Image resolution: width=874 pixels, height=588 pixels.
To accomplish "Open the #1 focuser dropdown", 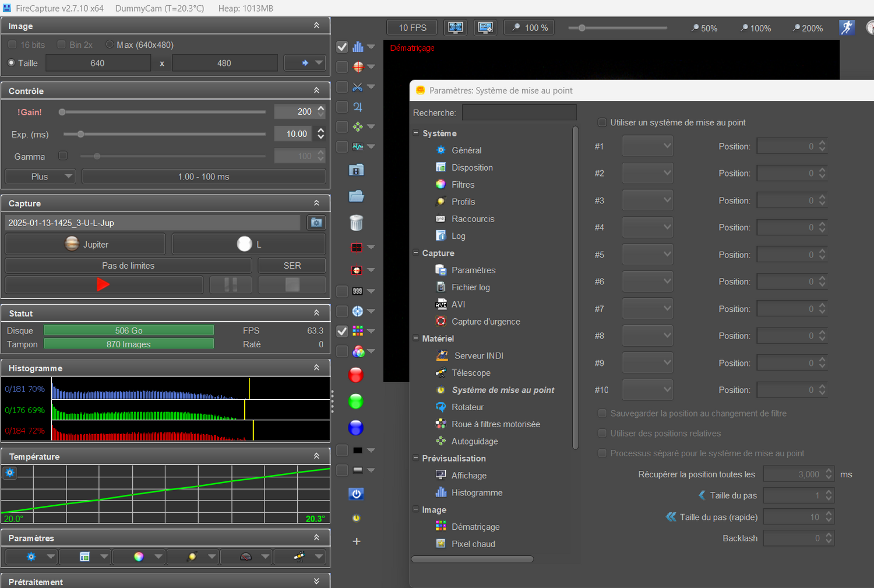I will (647, 146).
